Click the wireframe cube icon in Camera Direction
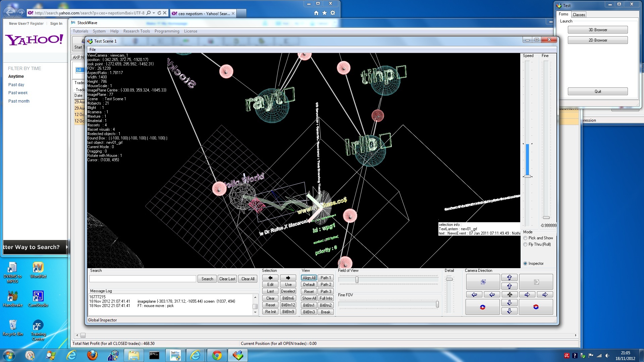This screenshot has height=362, width=644. click(x=483, y=282)
